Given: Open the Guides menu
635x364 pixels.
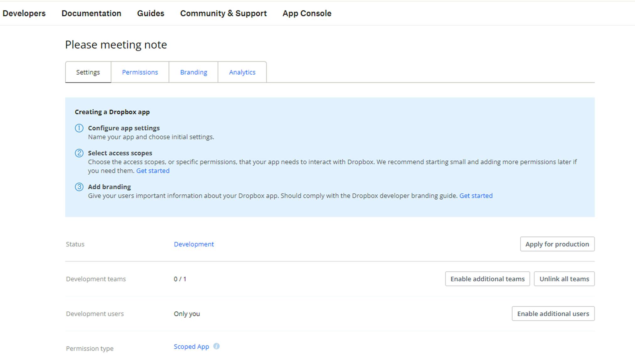Looking at the screenshot, I should [150, 13].
